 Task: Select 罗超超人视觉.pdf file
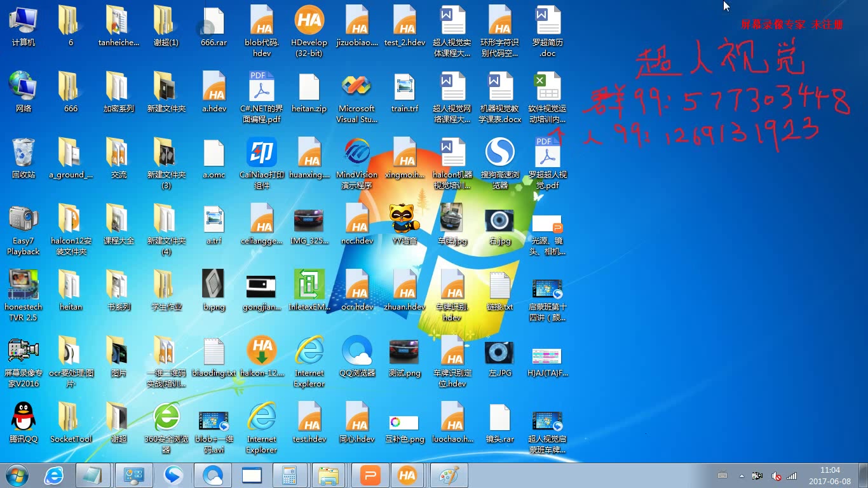(x=548, y=163)
